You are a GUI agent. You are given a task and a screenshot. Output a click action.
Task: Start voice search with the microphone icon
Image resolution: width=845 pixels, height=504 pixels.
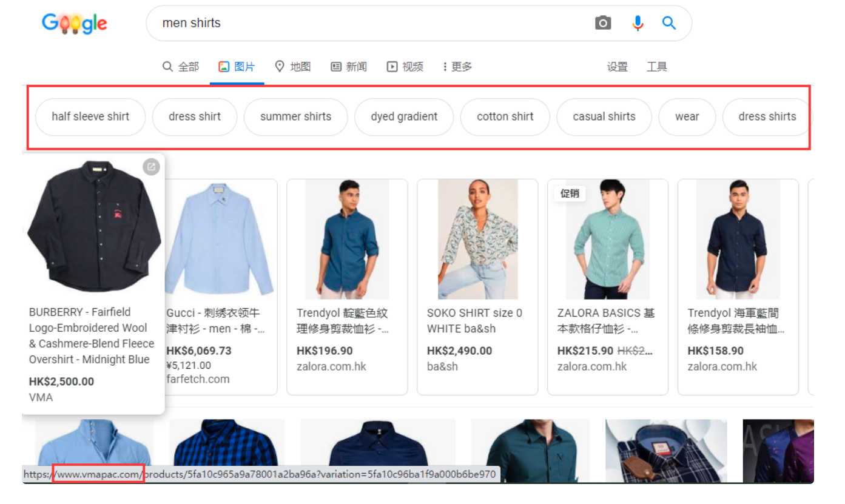[x=638, y=22]
